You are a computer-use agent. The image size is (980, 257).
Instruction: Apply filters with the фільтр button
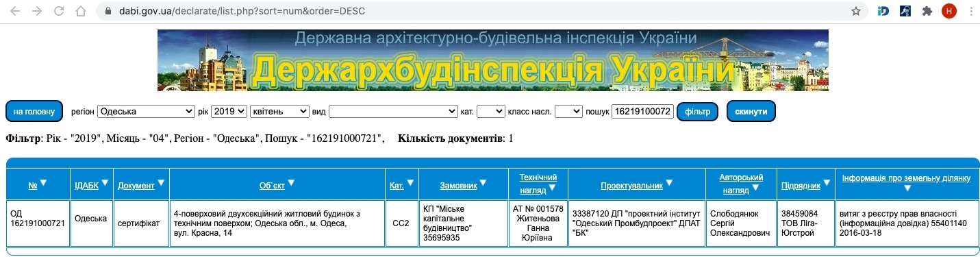click(697, 111)
